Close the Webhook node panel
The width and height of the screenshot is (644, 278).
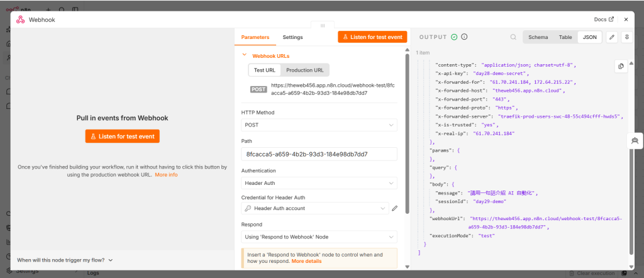[x=626, y=19]
